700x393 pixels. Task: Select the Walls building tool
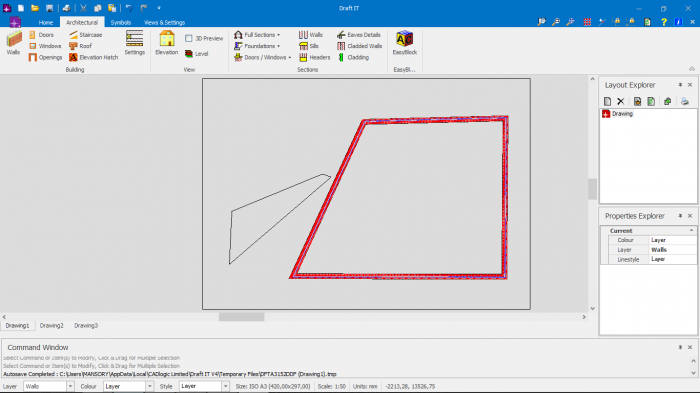click(13, 43)
